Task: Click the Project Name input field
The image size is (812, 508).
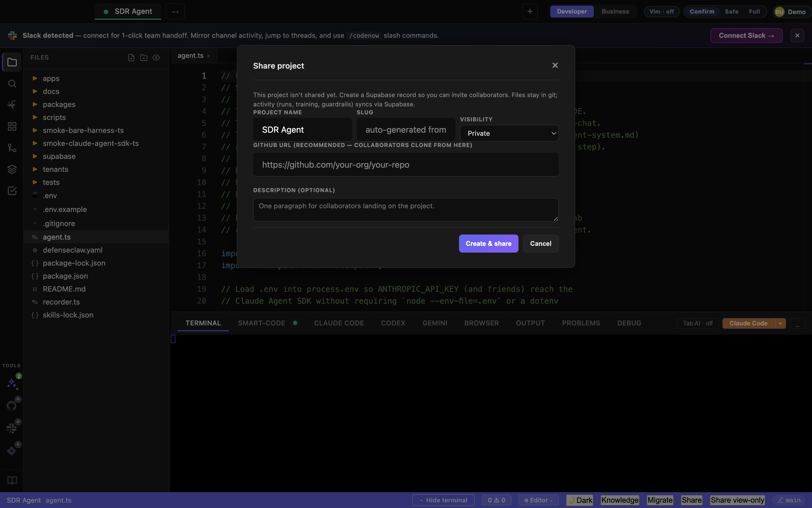Action: [x=303, y=130]
